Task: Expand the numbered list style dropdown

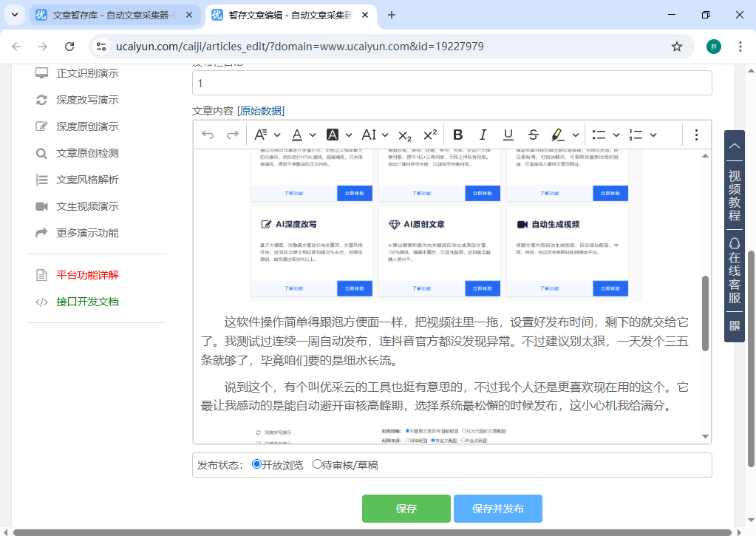Action: pyautogui.click(x=653, y=135)
